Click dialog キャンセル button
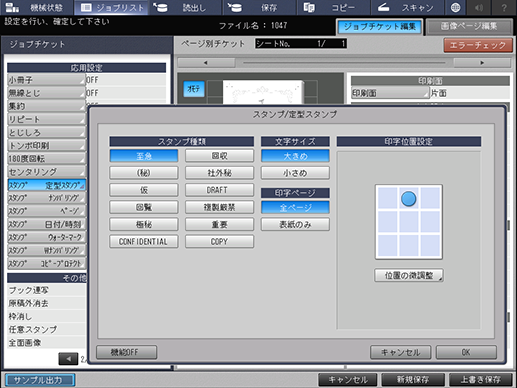The height and width of the screenshot is (388, 517). tap(400, 352)
